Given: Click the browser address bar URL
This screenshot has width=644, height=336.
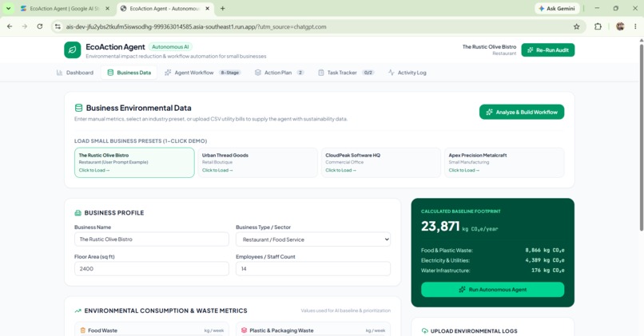Looking at the screenshot, I should coord(197,26).
